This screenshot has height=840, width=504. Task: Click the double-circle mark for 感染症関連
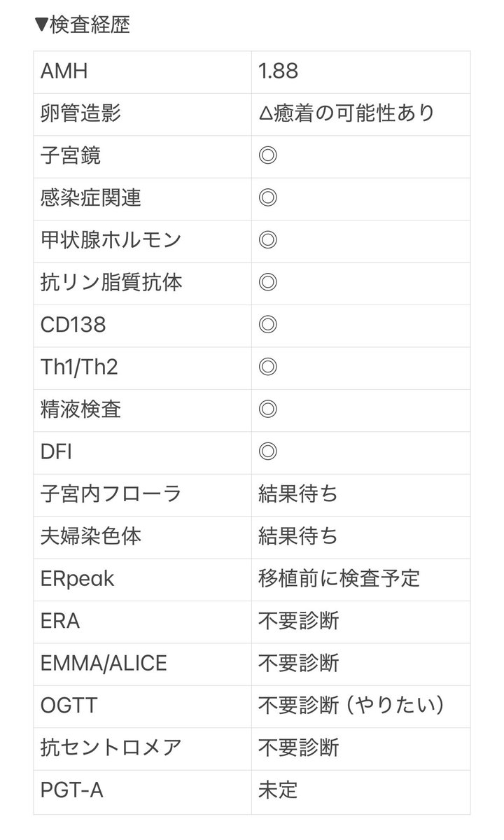click(268, 197)
